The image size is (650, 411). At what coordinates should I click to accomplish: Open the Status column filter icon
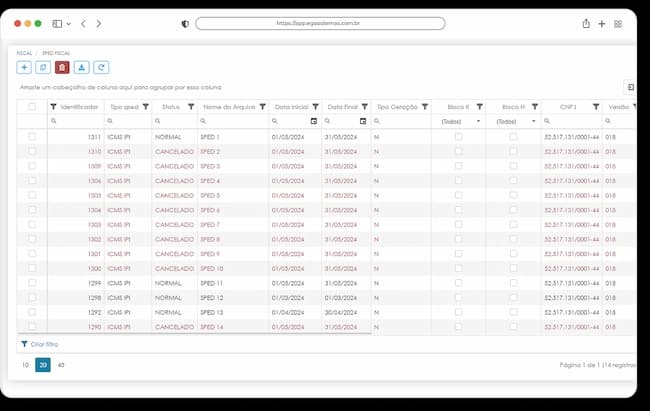(191, 107)
